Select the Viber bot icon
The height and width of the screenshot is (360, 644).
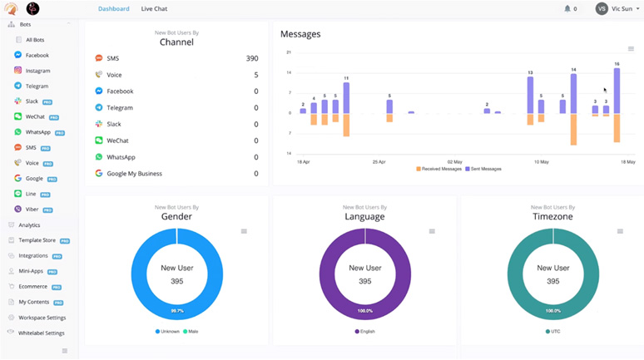point(17,209)
